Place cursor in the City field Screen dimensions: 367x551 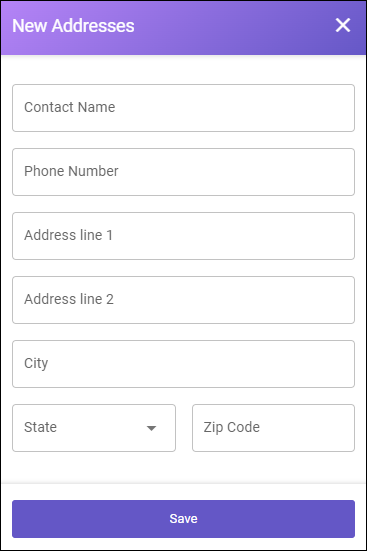(183, 364)
